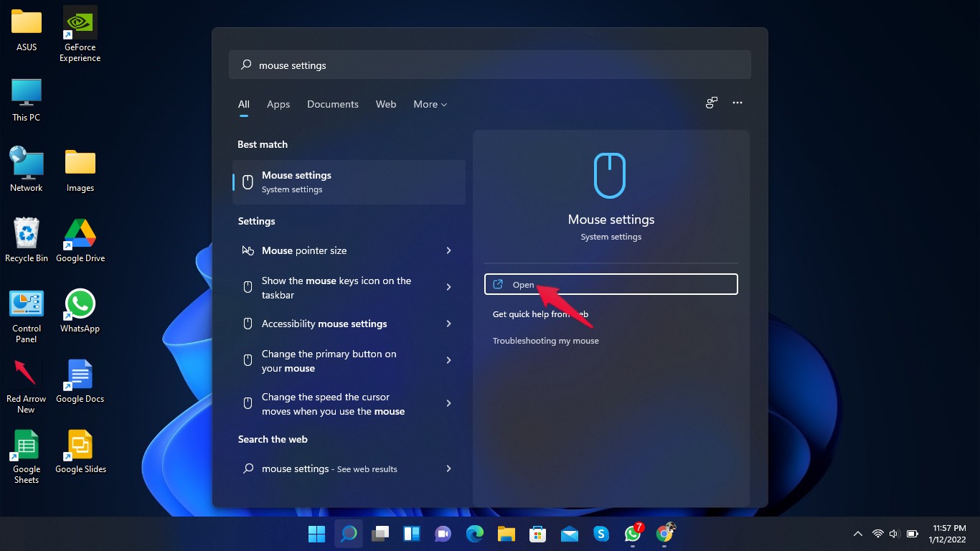Expand the arrow beside Show the mouse keys icon
The width and height of the screenshot is (980, 551).
coord(448,287)
